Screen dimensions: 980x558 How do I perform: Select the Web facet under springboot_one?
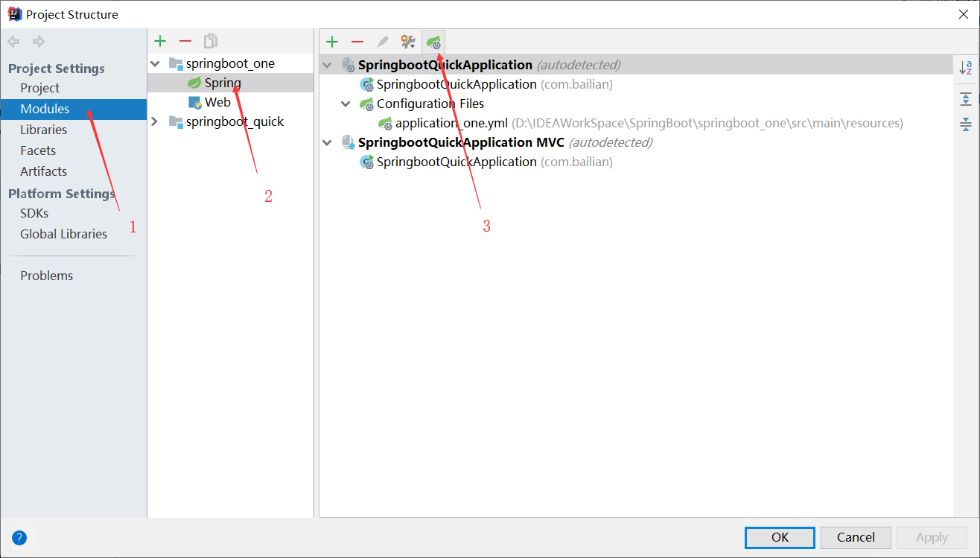217,101
